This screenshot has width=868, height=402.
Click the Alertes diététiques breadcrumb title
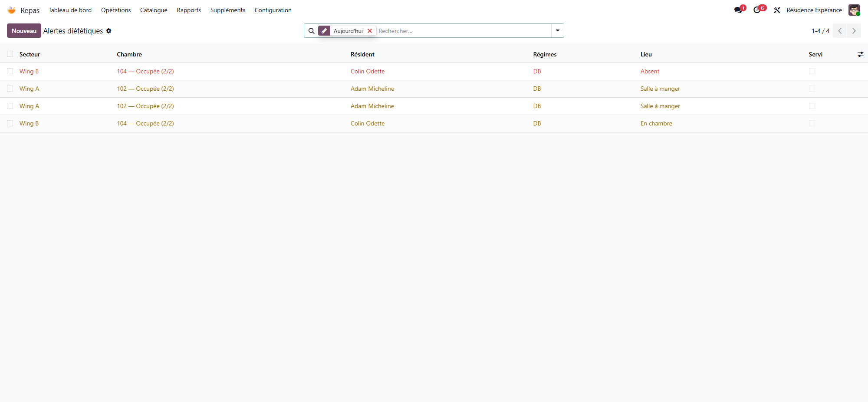[73, 31]
